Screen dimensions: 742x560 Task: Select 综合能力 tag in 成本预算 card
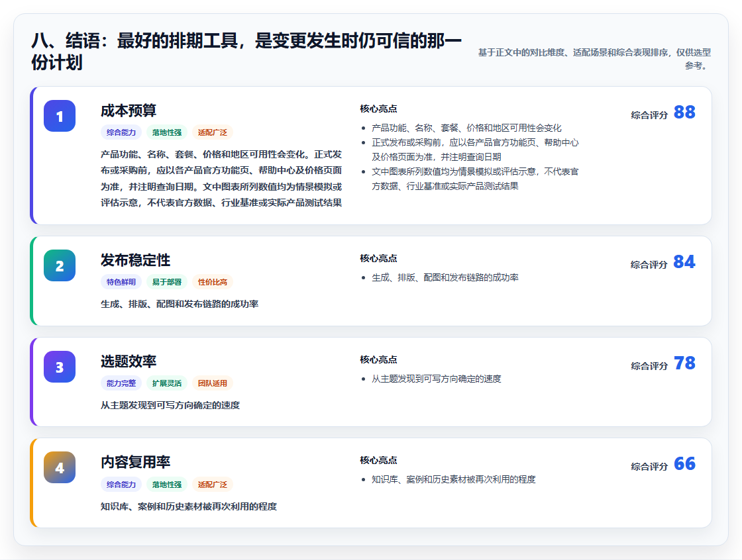121,132
